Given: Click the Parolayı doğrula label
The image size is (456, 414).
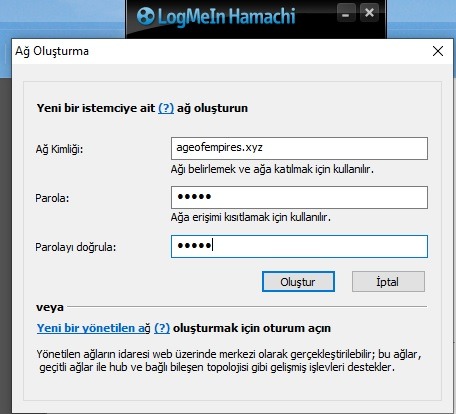Looking at the screenshot, I should (76, 247).
